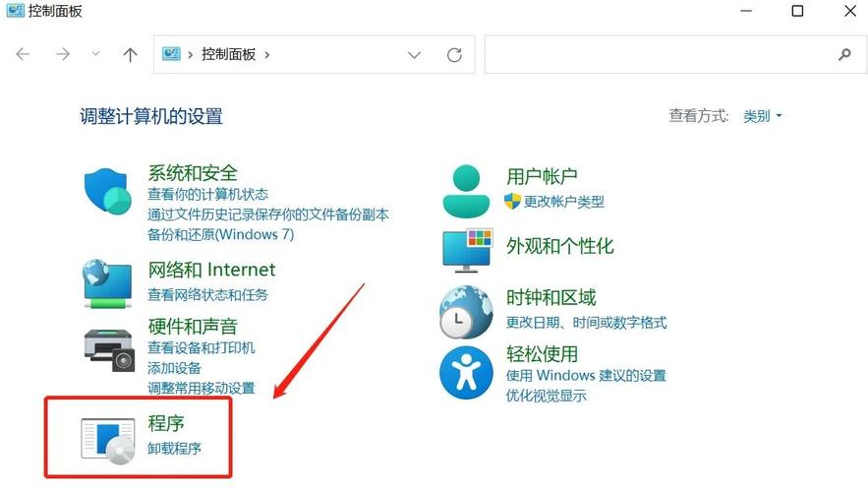Open 备份和还原(Windows 7) link
Viewport: 868px width, 492px height.
[x=220, y=234]
